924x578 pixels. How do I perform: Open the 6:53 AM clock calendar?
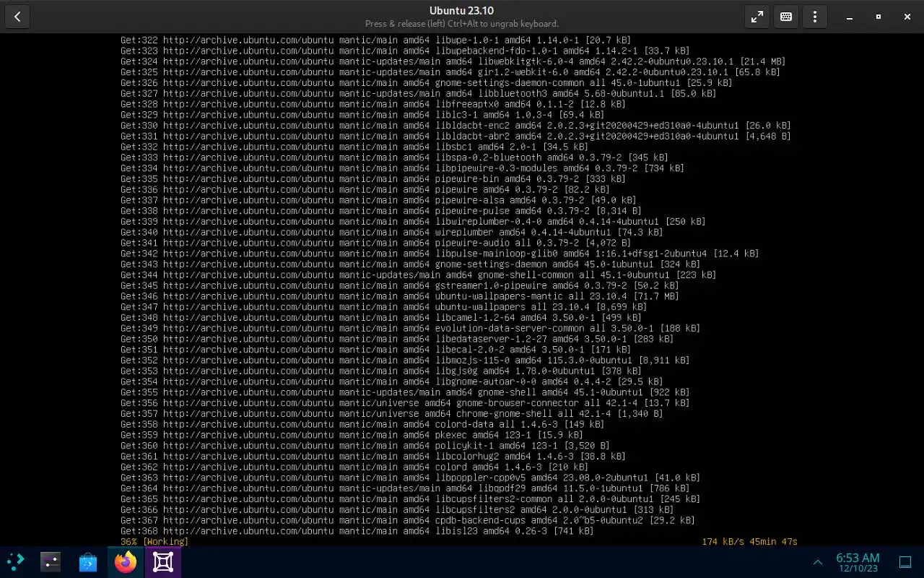858,562
